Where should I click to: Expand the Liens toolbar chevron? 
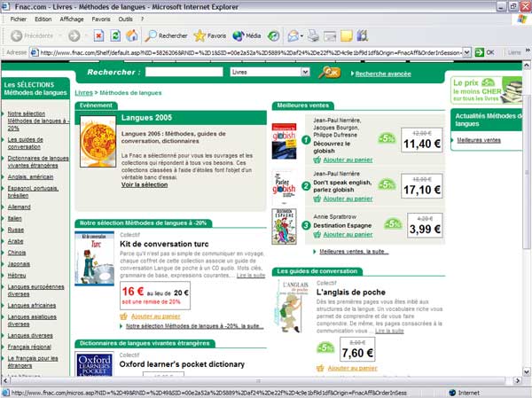(528, 51)
